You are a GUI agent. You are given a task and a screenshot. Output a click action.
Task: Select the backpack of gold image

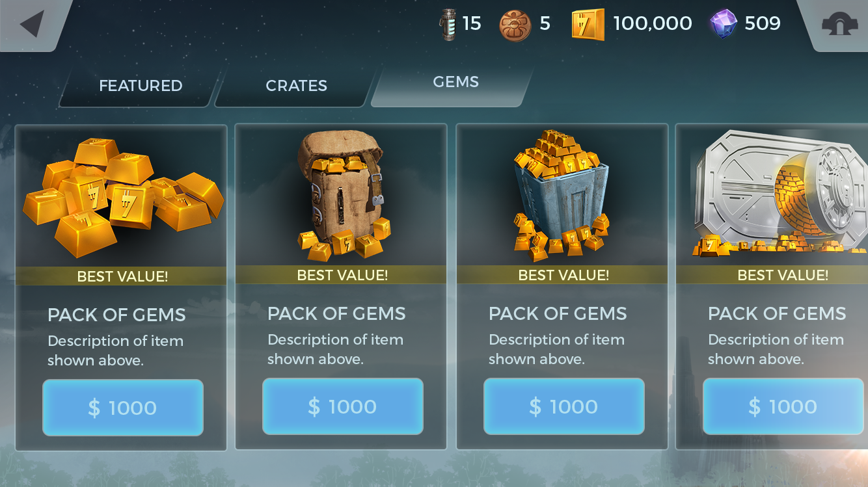342,195
